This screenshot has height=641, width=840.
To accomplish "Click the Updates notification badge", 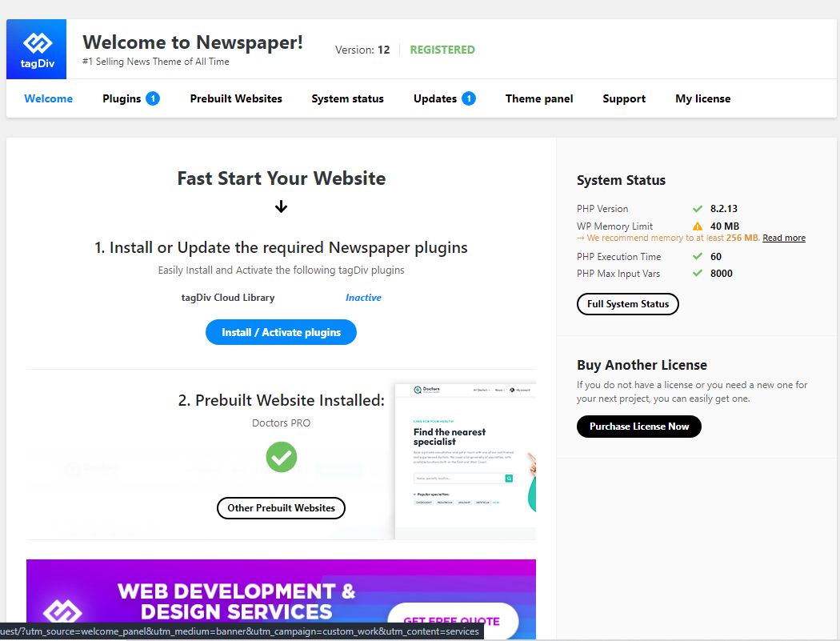I will tap(469, 98).
